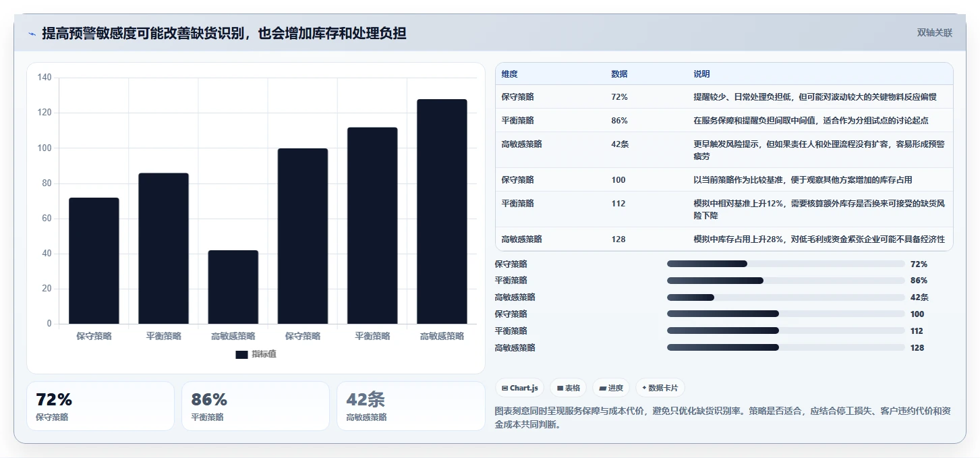
Task: Click the chart bar reaching 86
Action: [163, 248]
